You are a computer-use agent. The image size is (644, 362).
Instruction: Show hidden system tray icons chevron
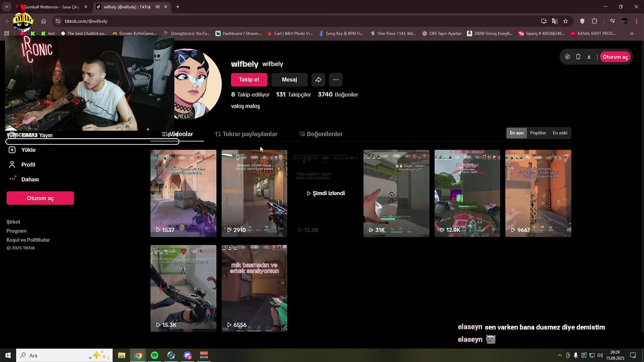click(559, 355)
